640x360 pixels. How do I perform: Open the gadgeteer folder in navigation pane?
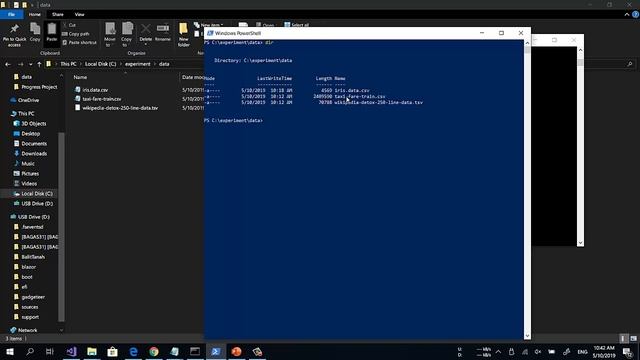[33, 297]
